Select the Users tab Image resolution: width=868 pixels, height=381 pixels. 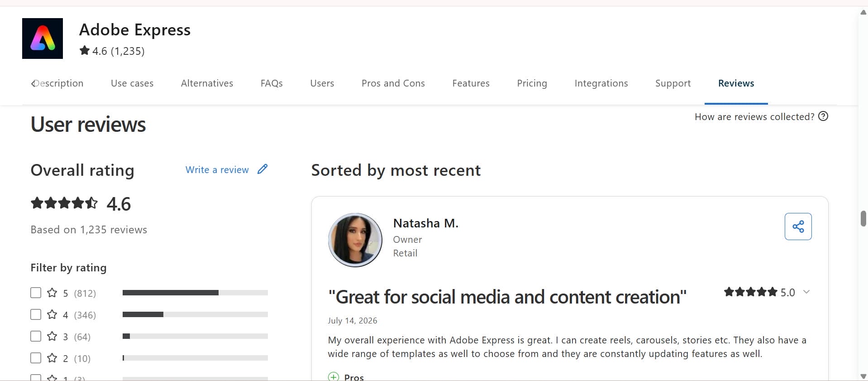tap(322, 83)
